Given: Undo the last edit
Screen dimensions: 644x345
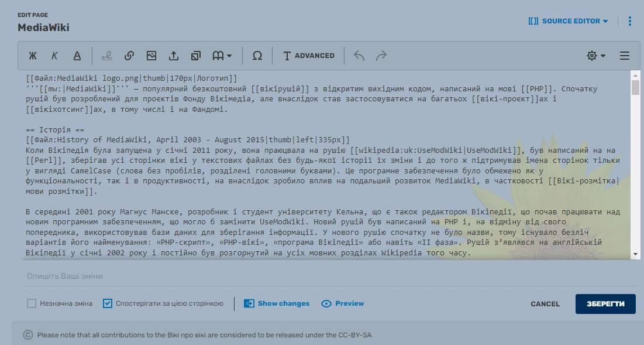Looking at the screenshot, I should (359, 56).
